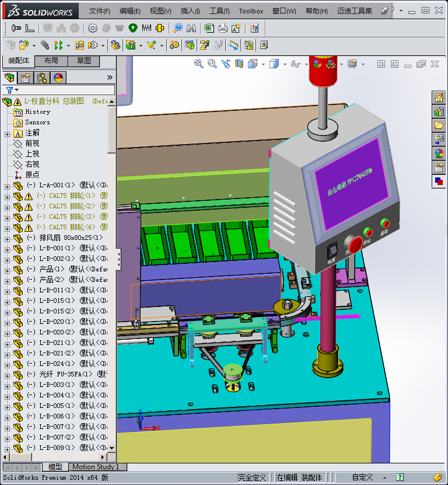The height and width of the screenshot is (485, 448).
Task: Open the Motion Study 1 tab
Action: [x=97, y=467]
